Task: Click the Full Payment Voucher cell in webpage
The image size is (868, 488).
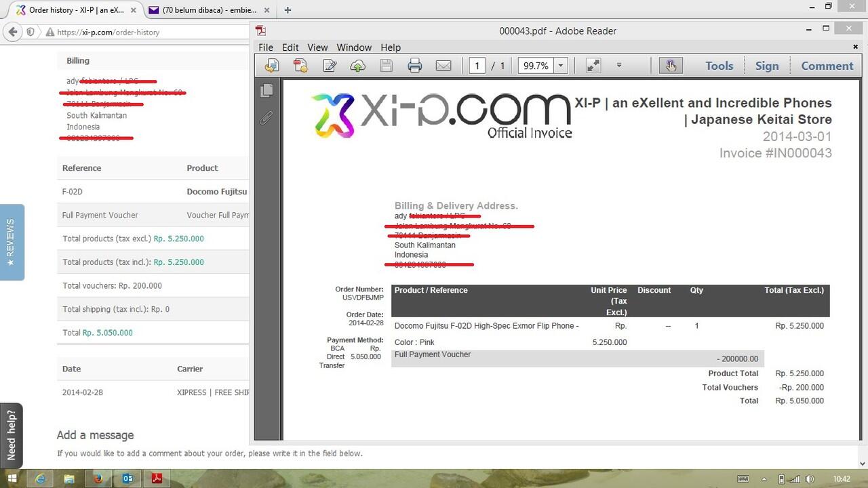Action: click(100, 215)
